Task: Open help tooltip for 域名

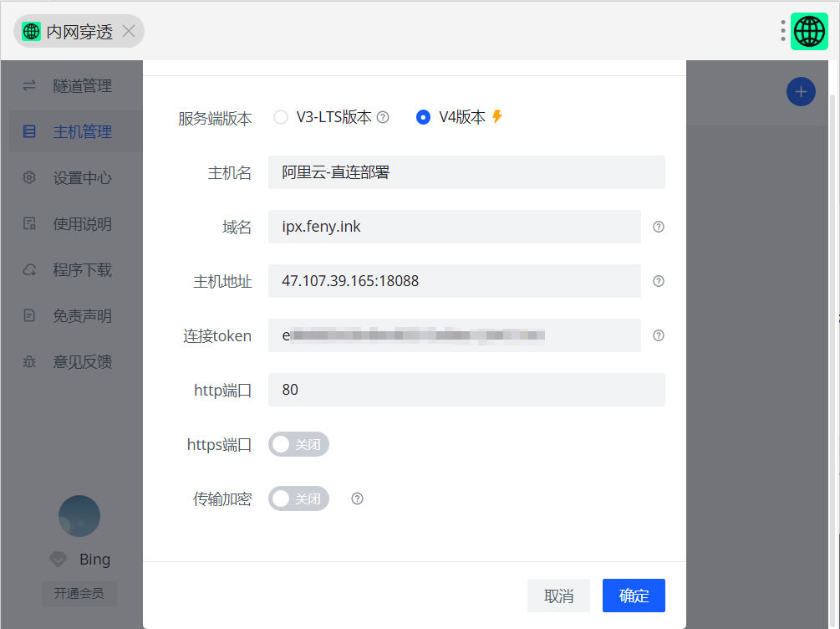Action: 659,227
